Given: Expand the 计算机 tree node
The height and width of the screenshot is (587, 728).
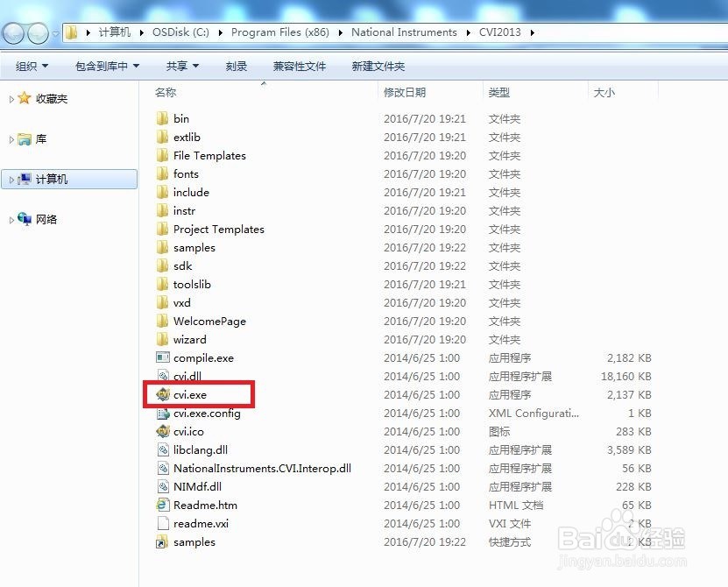Looking at the screenshot, I should click(x=11, y=180).
